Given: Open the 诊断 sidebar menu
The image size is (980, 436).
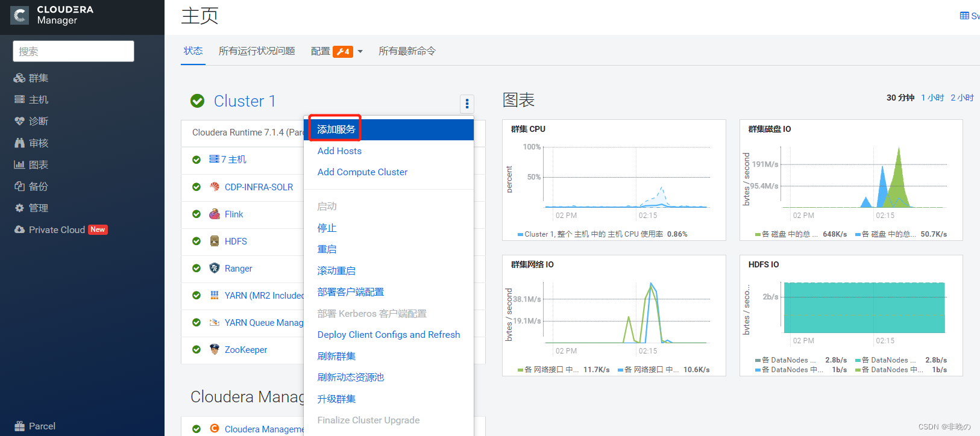Looking at the screenshot, I should coord(31,121).
